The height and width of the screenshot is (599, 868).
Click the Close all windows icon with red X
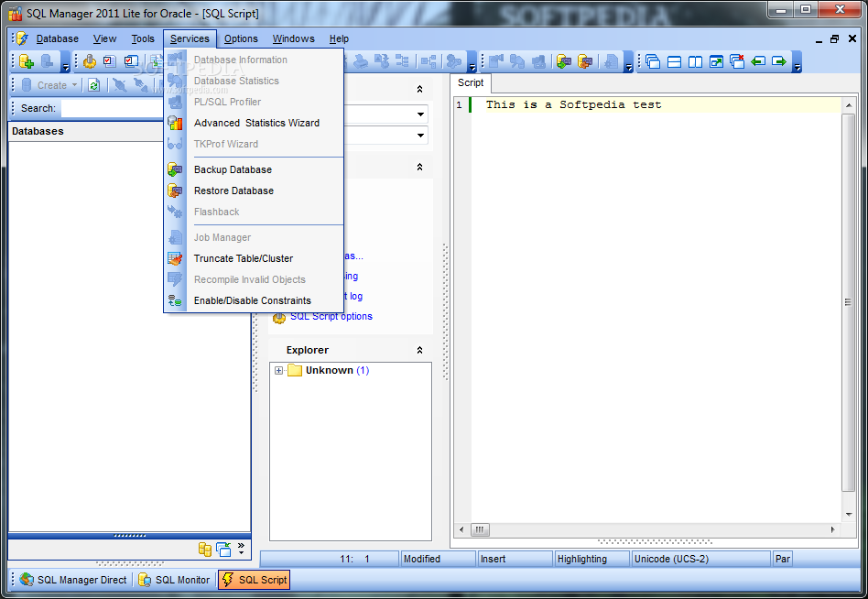point(737,61)
